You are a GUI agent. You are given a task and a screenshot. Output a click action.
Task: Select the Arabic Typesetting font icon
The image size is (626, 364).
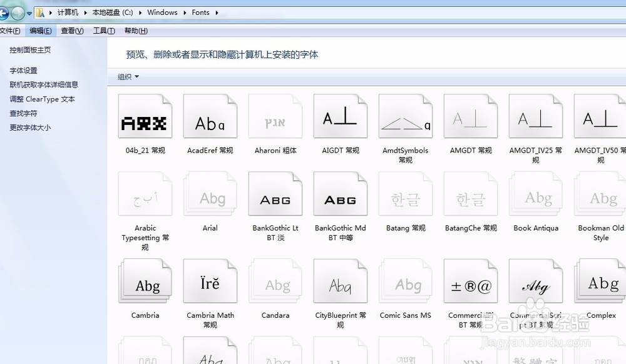point(145,194)
